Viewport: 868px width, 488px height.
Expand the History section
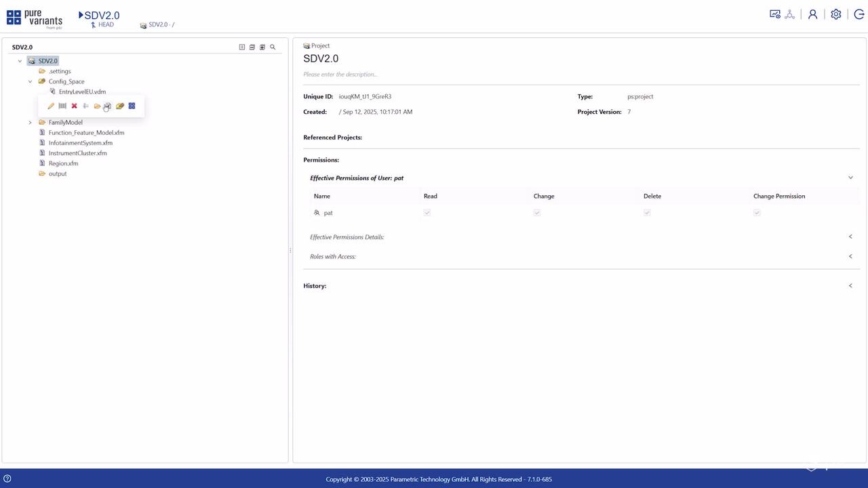850,286
